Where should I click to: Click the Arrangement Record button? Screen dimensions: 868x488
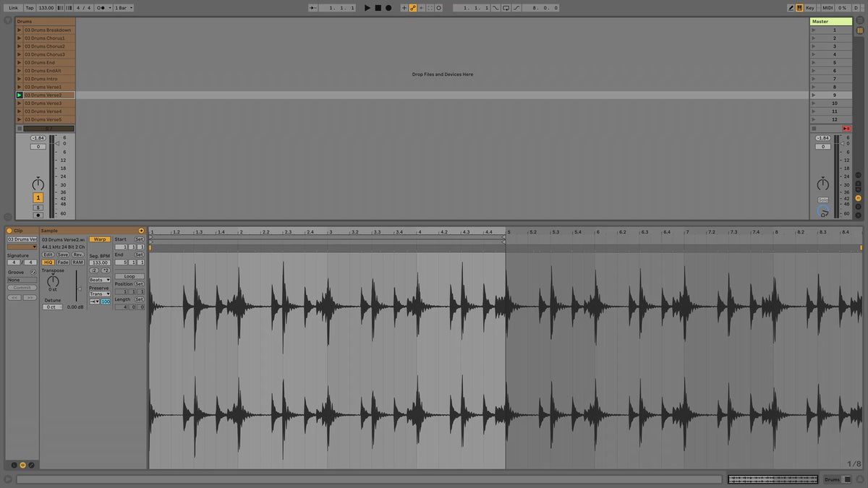tap(388, 7)
